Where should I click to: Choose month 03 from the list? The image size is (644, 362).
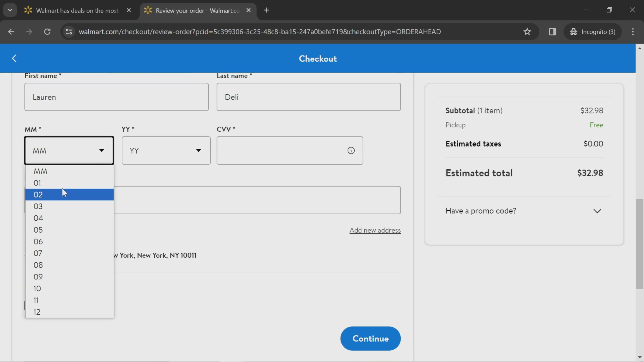(69, 206)
